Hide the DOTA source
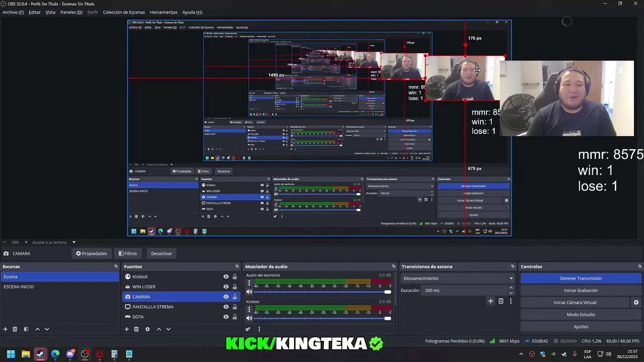This screenshot has width=644, height=362. click(226, 317)
